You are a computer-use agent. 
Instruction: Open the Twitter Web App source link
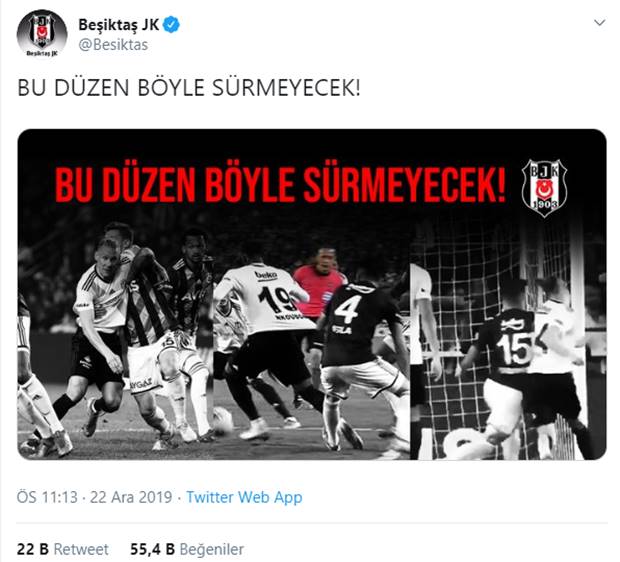coord(244,497)
